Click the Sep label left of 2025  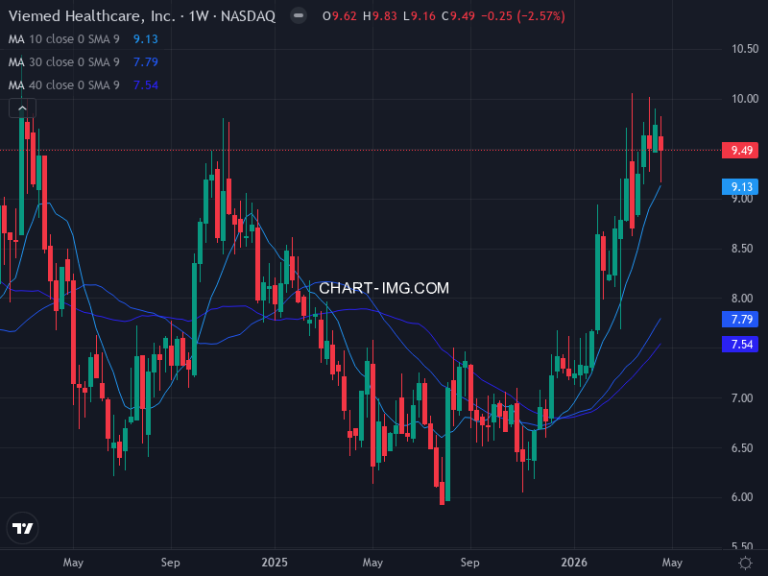pyautogui.click(x=170, y=563)
